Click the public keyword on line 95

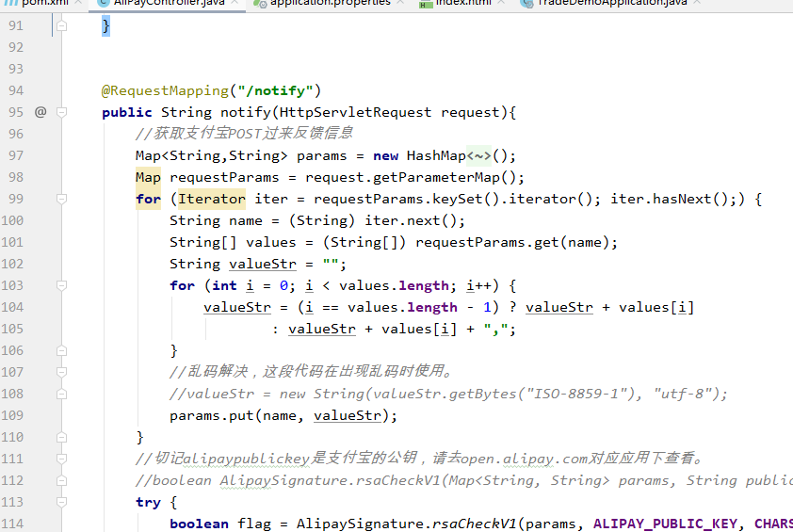[x=127, y=112]
